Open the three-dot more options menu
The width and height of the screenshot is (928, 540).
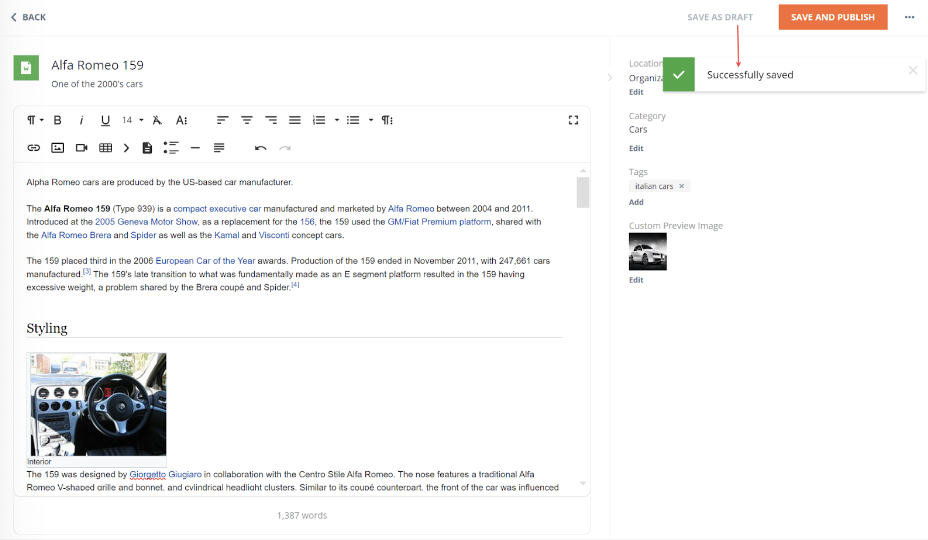(910, 17)
